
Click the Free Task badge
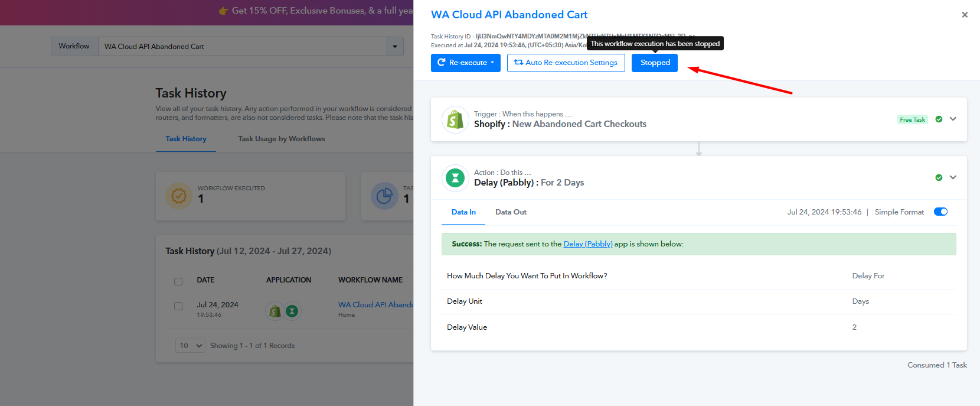point(913,119)
